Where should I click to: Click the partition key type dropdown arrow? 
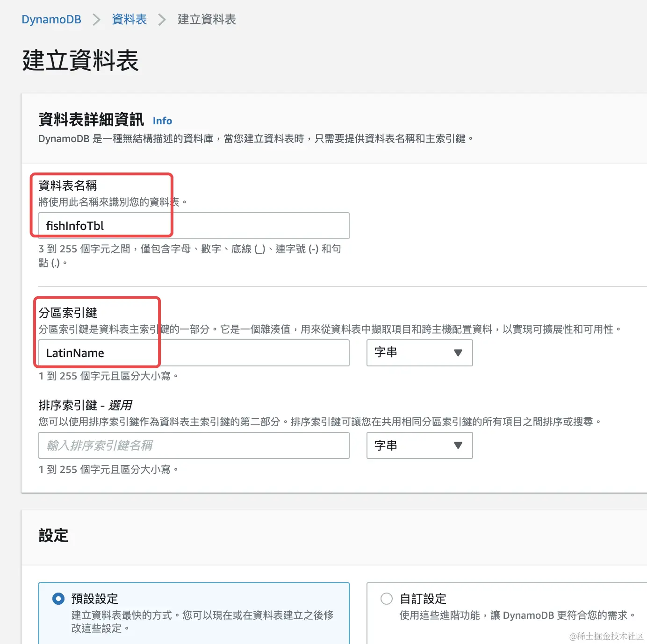458,353
